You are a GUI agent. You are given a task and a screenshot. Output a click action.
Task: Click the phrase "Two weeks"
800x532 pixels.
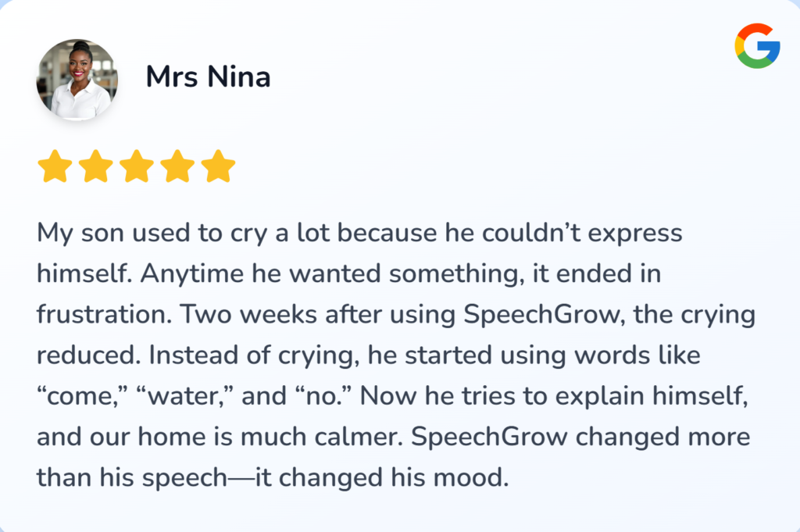point(234,315)
